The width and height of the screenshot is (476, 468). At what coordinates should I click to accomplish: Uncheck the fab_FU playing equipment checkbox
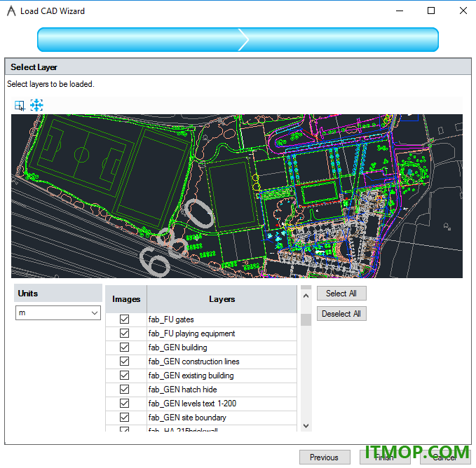pyautogui.click(x=124, y=333)
